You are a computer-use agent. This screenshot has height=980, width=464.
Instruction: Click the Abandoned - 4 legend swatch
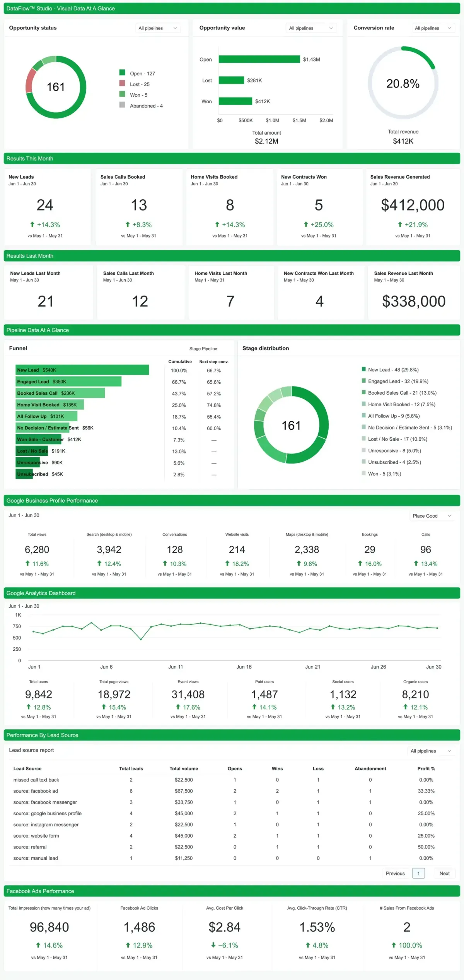point(122,105)
